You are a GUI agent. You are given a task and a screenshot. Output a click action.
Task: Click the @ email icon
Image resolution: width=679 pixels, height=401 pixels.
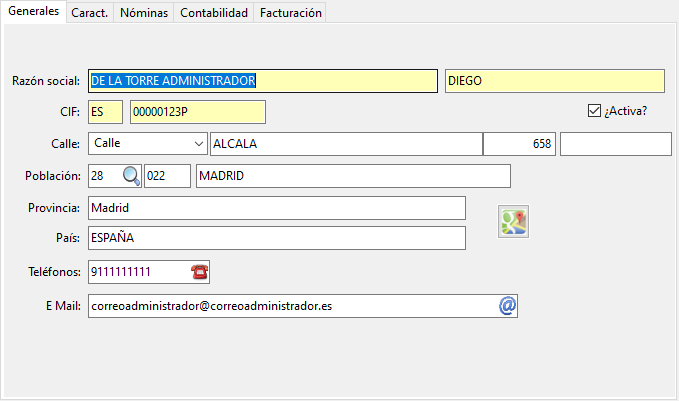(507, 306)
